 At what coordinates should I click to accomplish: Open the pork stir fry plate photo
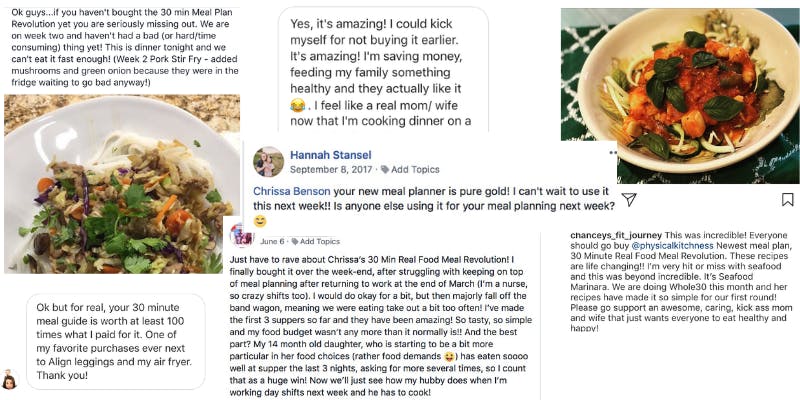click(x=122, y=184)
